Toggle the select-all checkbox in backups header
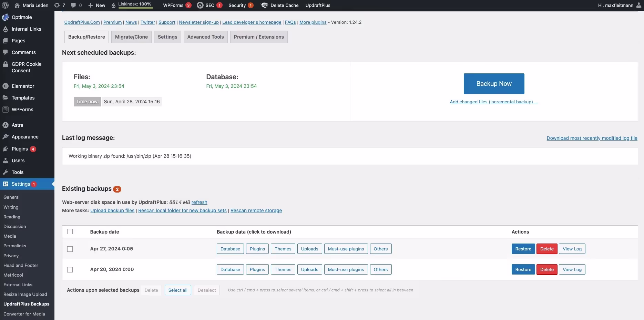644x320 pixels. [x=70, y=231]
